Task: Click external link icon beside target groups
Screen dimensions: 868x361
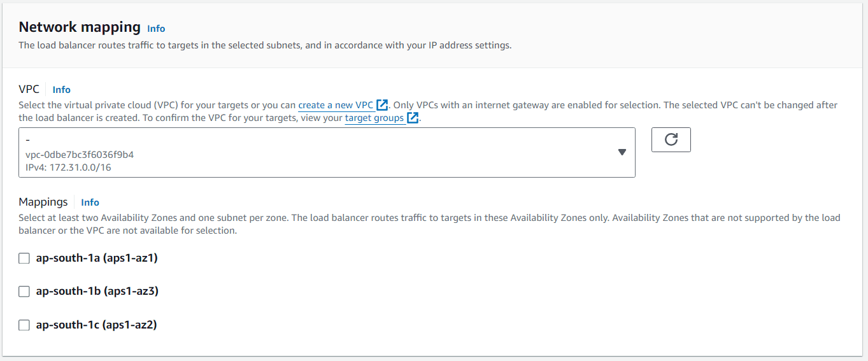Action: click(413, 118)
